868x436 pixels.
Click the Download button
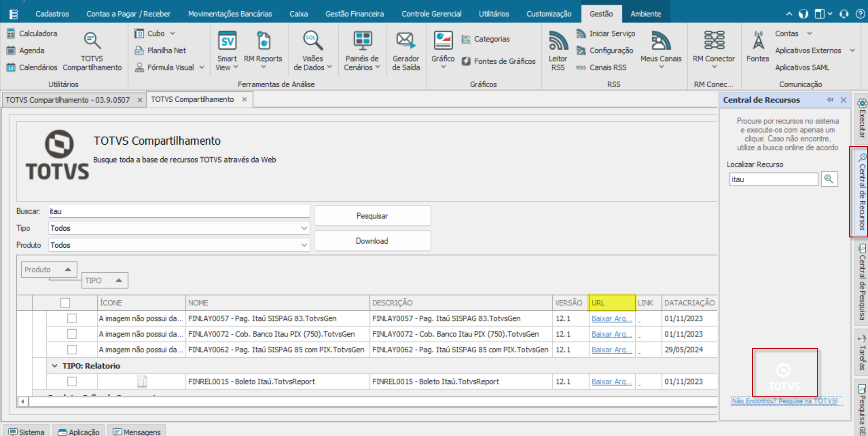(372, 241)
